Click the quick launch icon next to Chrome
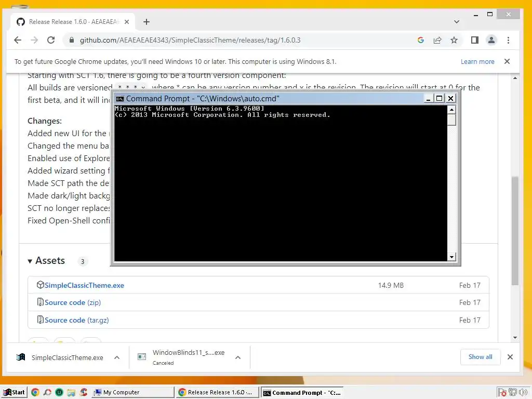Image resolution: width=532 pixels, height=399 pixels. click(47, 392)
